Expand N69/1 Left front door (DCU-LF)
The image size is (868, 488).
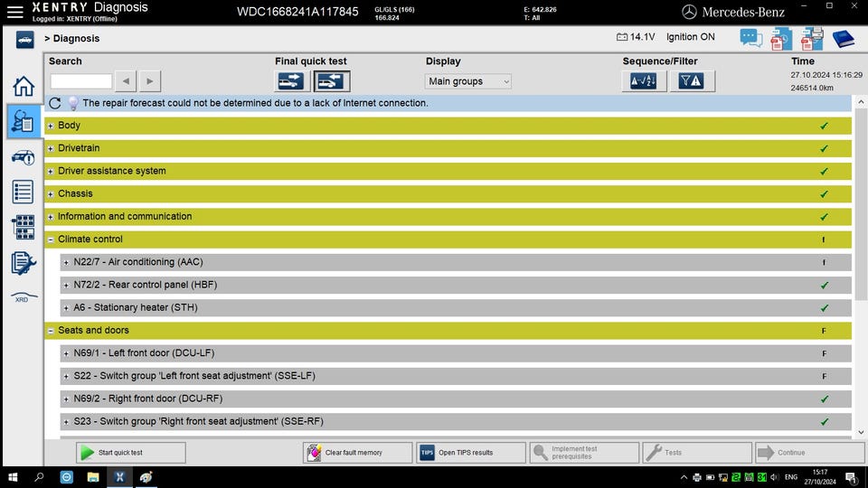(66, 353)
